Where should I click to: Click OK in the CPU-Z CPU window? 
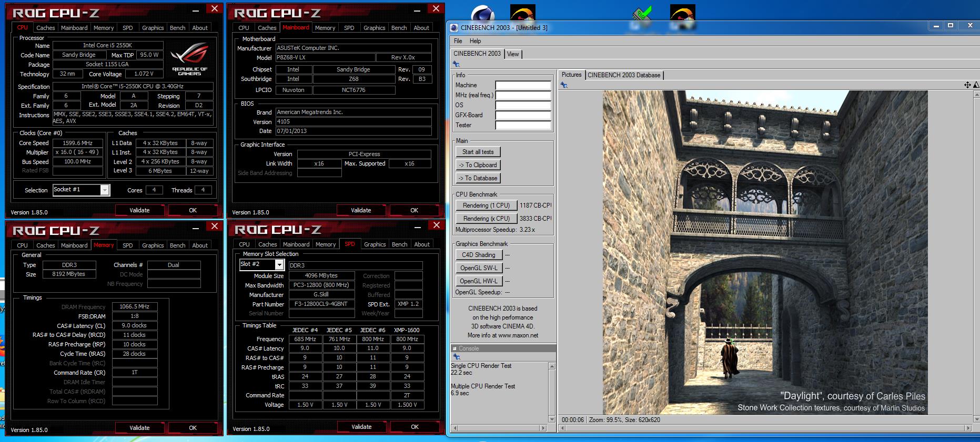(193, 210)
